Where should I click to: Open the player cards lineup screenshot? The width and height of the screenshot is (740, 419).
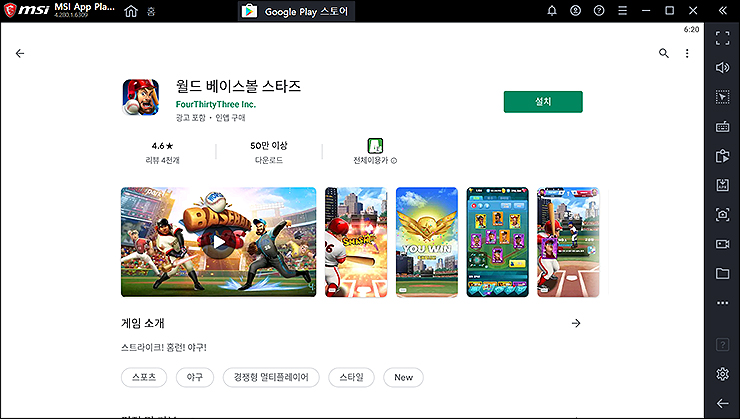click(497, 242)
